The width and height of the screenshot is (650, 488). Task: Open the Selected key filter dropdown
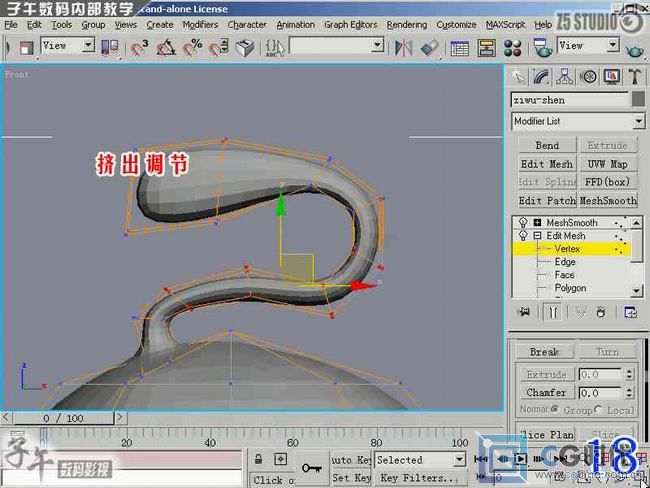point(459,460)
